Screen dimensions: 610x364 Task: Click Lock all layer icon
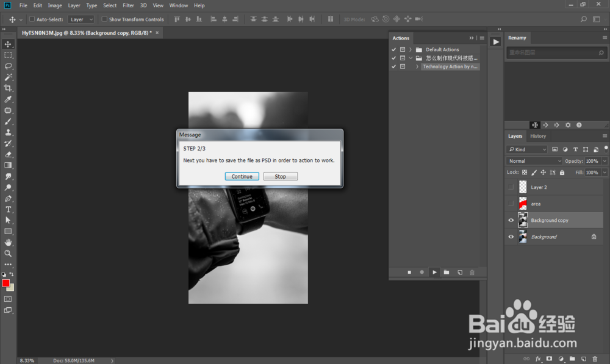(562, 173)
